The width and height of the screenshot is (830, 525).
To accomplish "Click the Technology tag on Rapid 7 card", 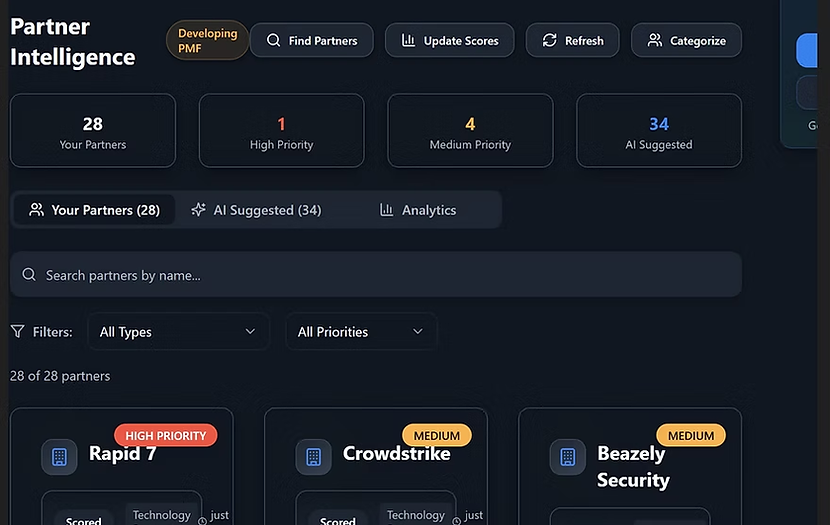I will point(161,515).
